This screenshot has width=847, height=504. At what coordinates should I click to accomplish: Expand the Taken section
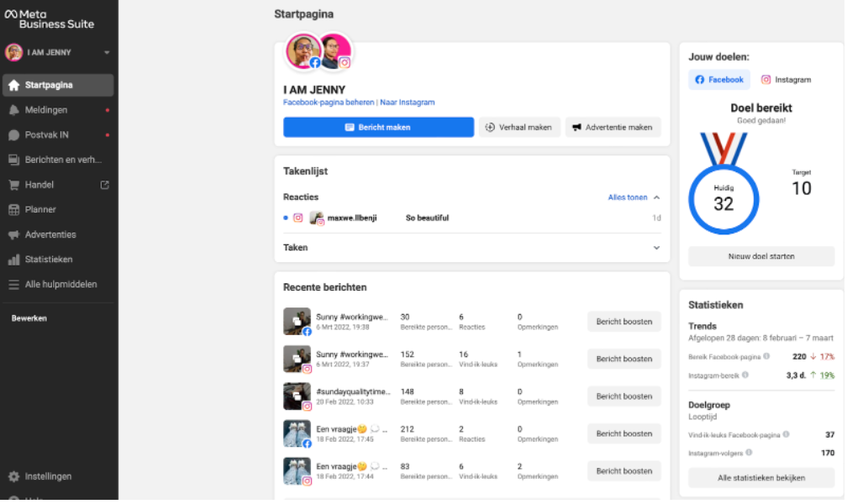point(657,247)
